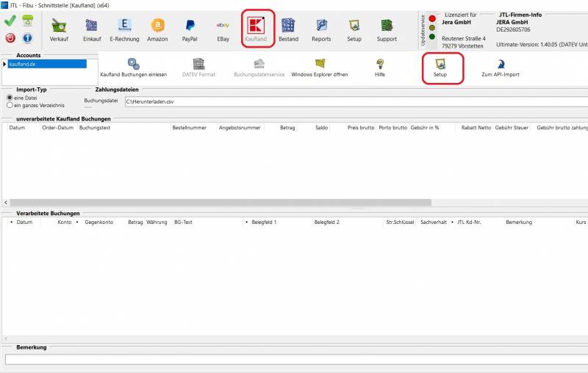The height and width of the screenshot is (373, 588).
Task: Select the Amazon interface icon
Action: [157, 29]
